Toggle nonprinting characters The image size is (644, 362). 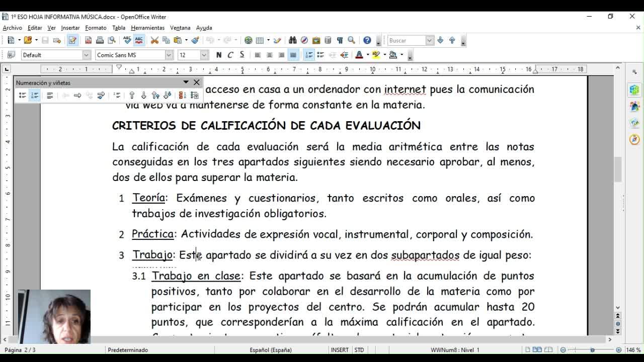[x=340, y=40]
